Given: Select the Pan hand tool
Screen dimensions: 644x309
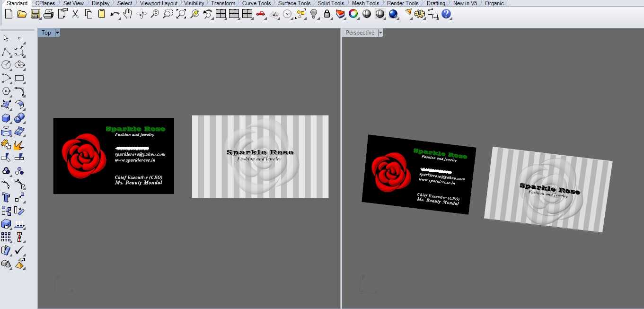Looking at the screenshot, I should coord(128,14).
